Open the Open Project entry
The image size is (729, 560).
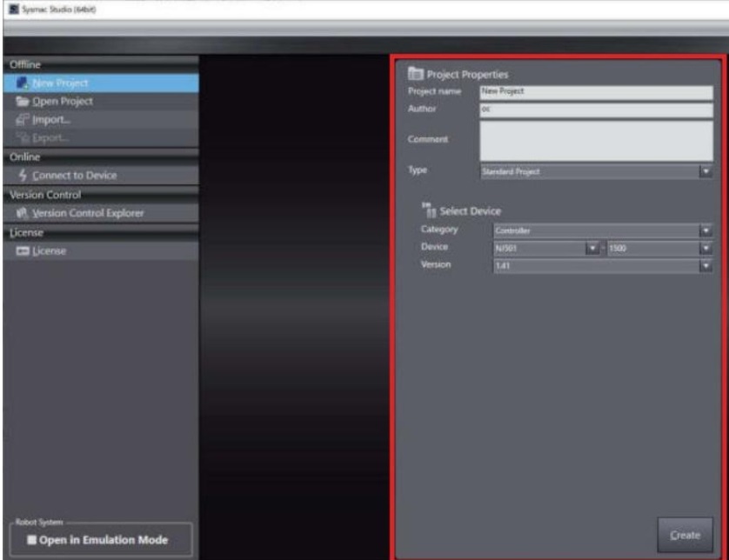(x=101, y=102)
